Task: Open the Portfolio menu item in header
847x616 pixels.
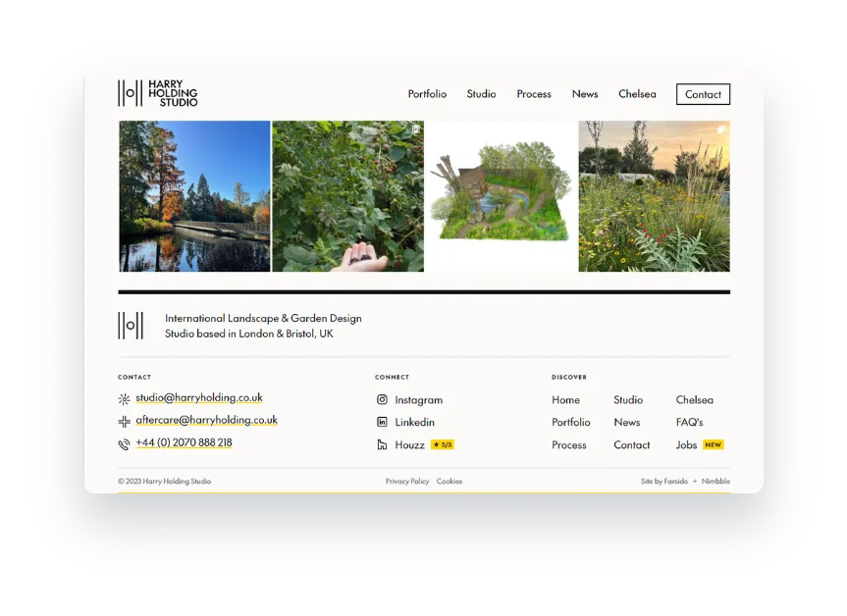Action: tap(427, 94)
